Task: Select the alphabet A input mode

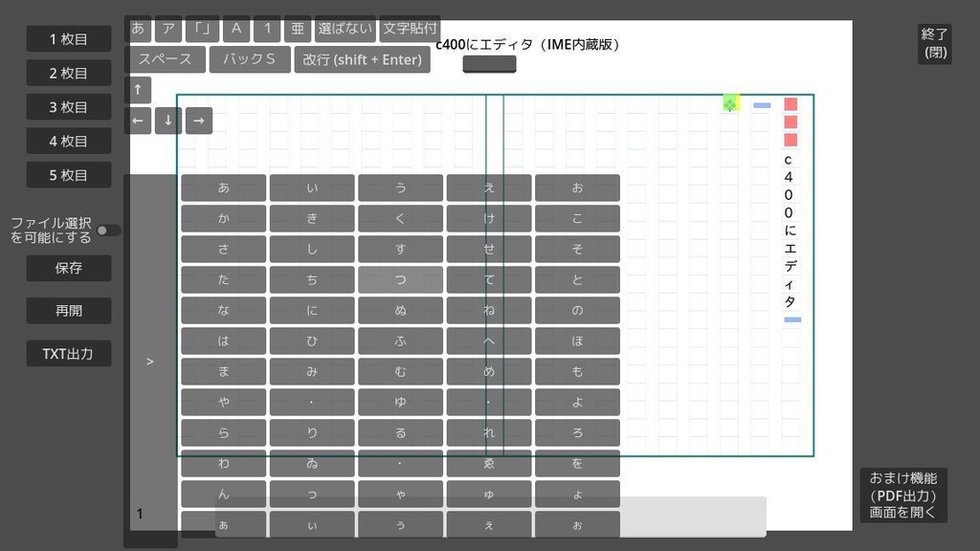Action: pos(235,29)
